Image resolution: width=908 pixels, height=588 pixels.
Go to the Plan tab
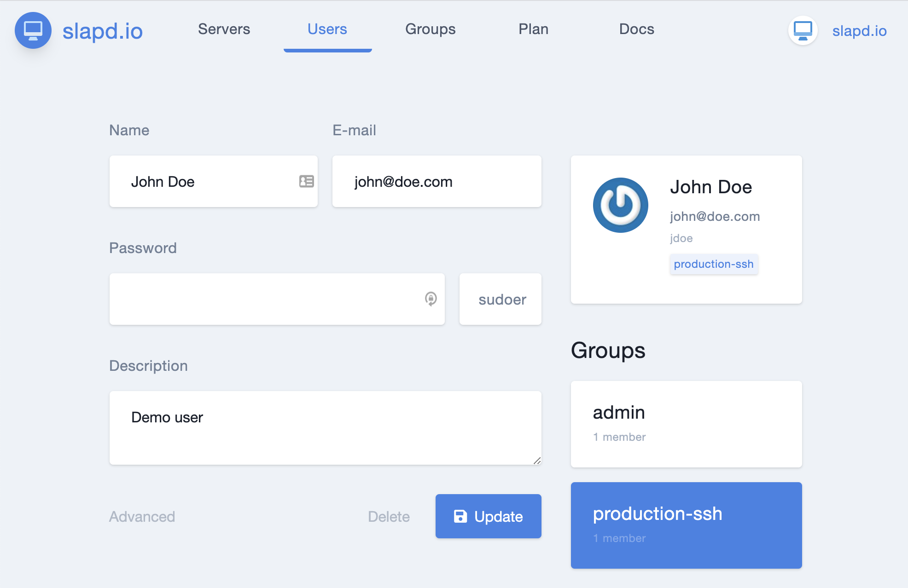[533, 29]
